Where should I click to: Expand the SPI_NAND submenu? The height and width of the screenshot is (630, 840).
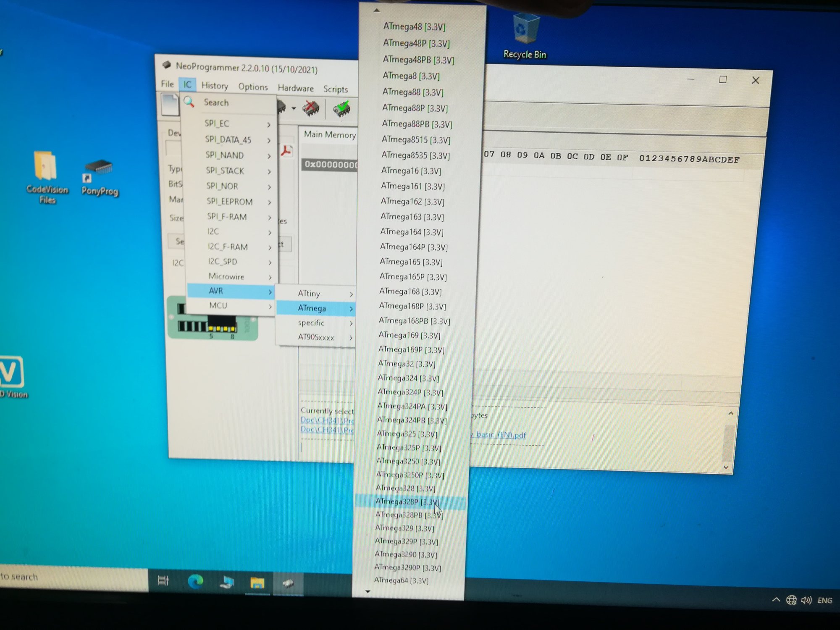point(231,155)
